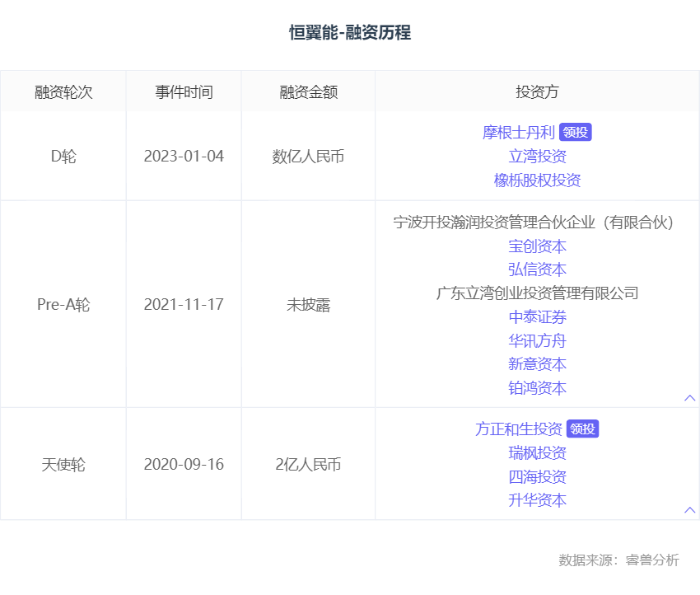
Task: Open the 宝创资本 investor link
Action: [537, 246]
